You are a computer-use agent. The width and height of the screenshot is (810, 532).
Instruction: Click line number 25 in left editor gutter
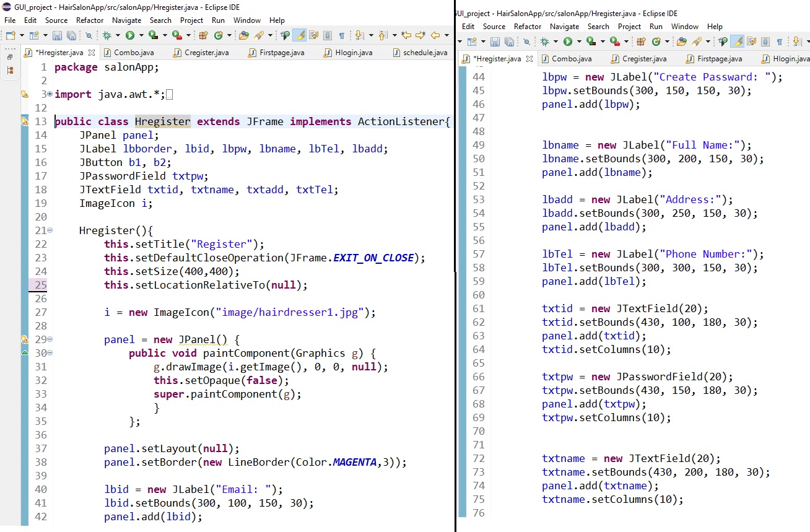[x=40, y=285]
